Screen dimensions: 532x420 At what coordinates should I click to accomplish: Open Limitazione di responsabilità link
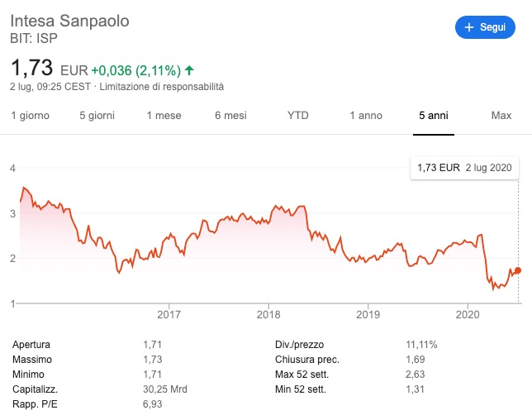coord(162,87)
